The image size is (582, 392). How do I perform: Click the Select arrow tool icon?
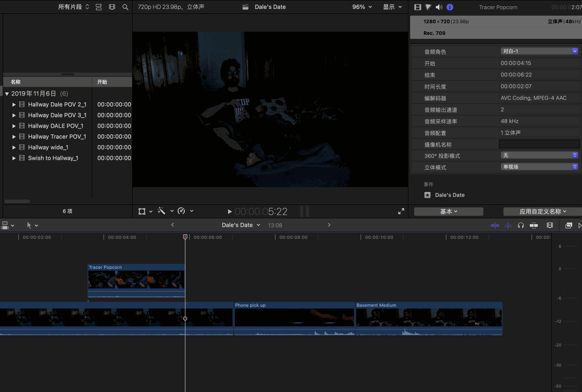[29, 225]
